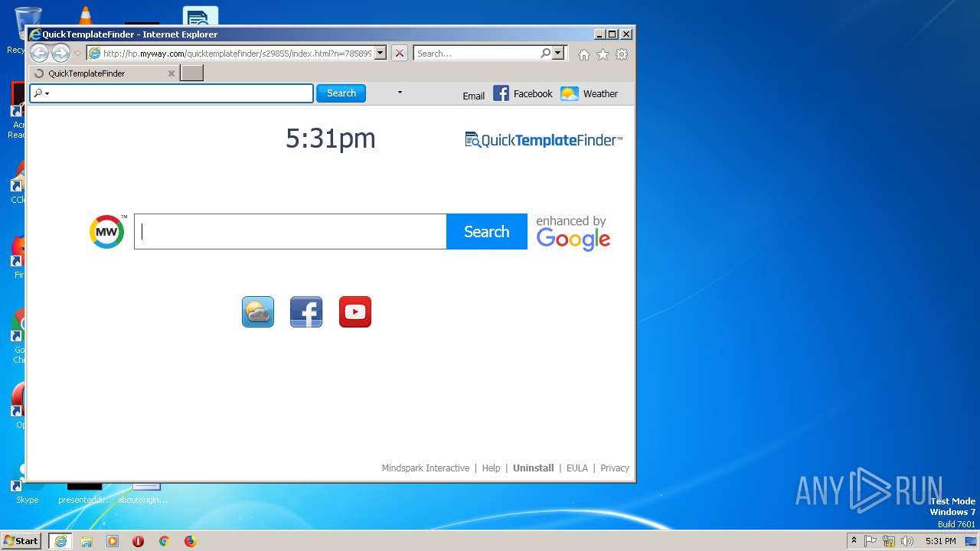Image resolution: width=980 pixels, height=551 pixels.
Task: Click into the IE address bar URL
Action: pos(237,54)
